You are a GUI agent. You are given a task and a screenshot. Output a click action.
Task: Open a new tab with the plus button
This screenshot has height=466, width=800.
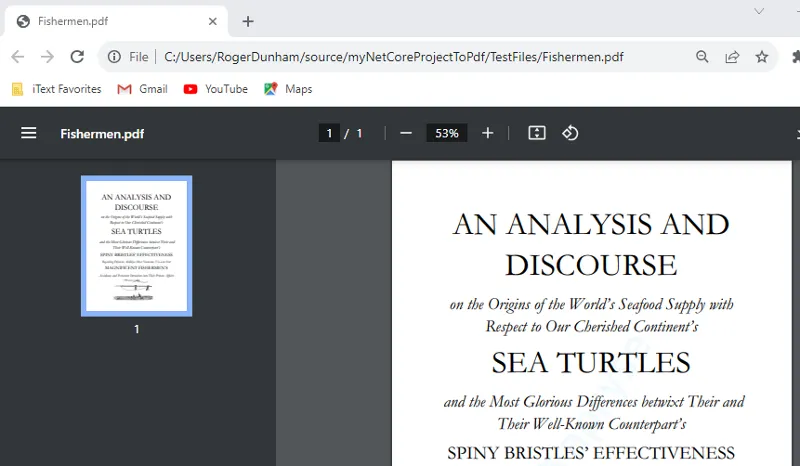pos(248,21)
